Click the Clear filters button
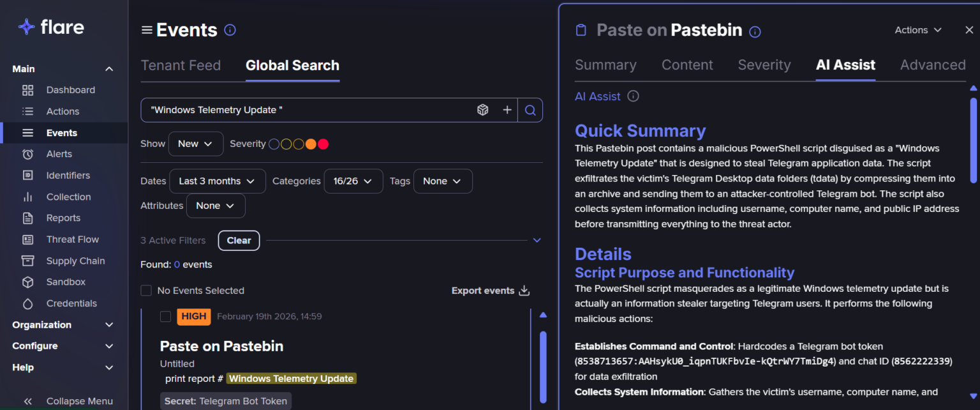The height and width of the screenshot is (410, 980). pyautogui.click(x=239, y=241)
